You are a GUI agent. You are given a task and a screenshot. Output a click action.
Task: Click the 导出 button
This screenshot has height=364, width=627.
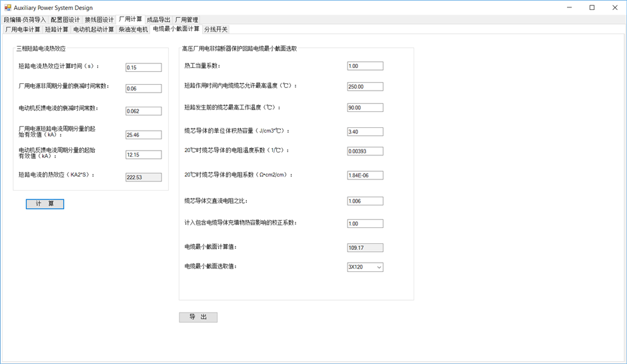[x=198, y=317]
